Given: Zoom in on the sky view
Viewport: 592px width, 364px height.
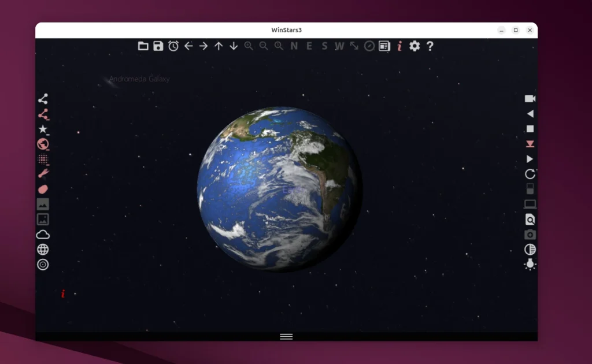Looking at the screenshot, I should pyautogui.click(x=249, y=46).
